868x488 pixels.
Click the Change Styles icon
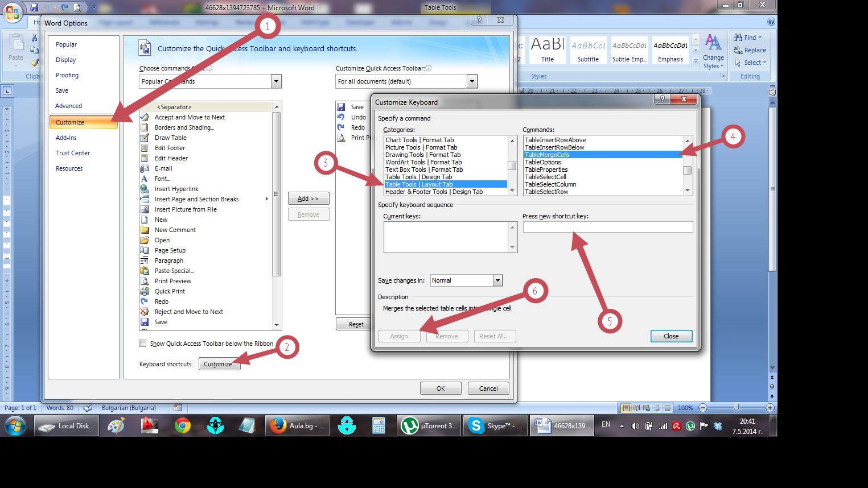(x=713, y=43)
